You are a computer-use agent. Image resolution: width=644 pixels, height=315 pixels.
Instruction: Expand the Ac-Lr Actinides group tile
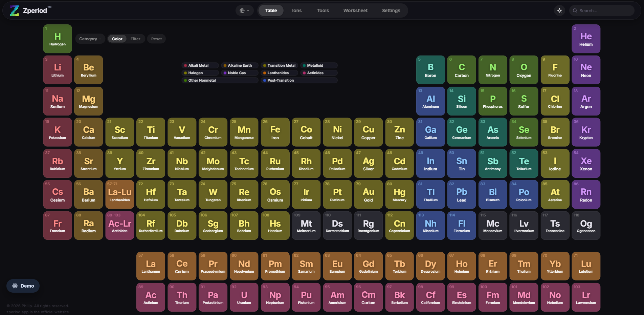(x=120, y=226)
